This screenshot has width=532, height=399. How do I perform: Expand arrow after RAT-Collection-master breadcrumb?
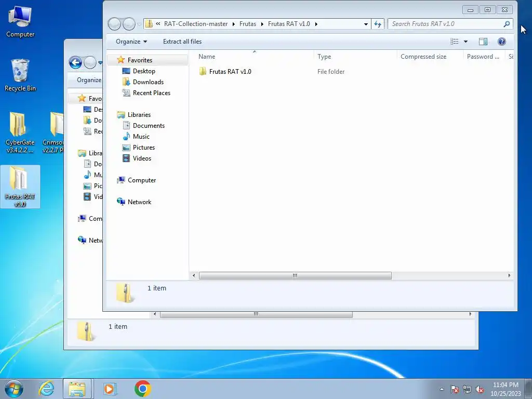click(x=233, y=24)
